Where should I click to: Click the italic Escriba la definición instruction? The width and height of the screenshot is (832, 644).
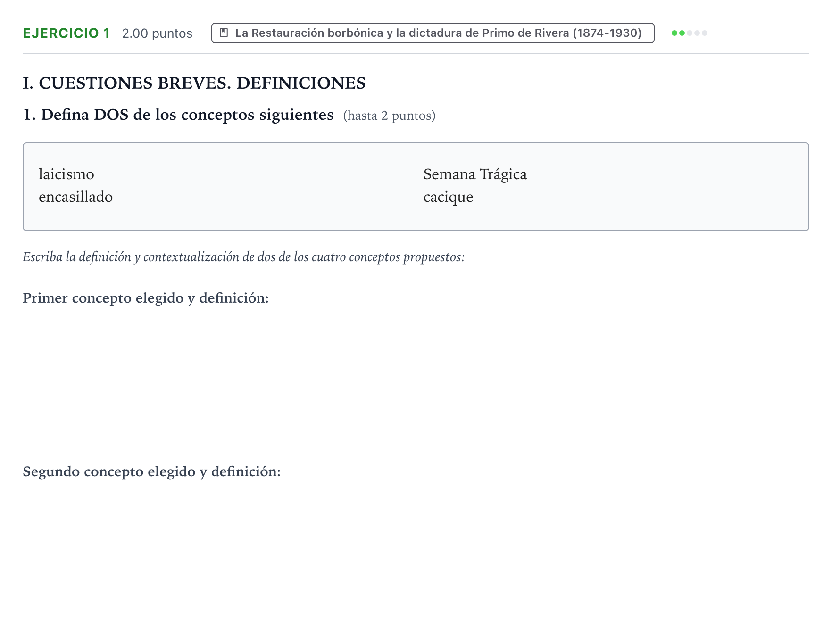coord(243,257)
